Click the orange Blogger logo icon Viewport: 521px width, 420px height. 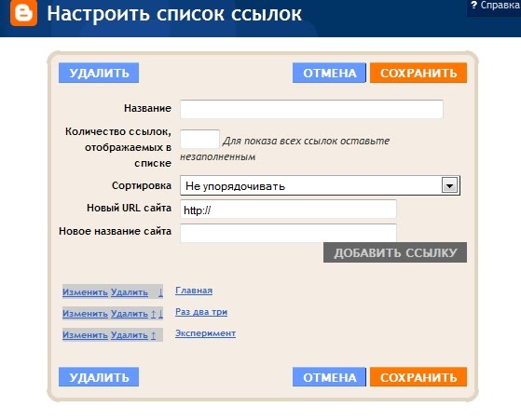[x=23, y=13]
